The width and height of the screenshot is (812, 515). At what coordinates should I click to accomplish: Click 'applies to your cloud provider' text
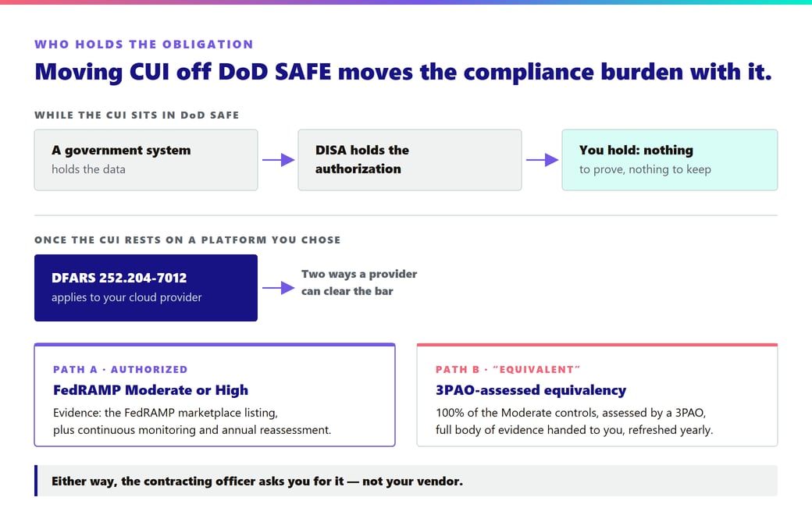126,297
